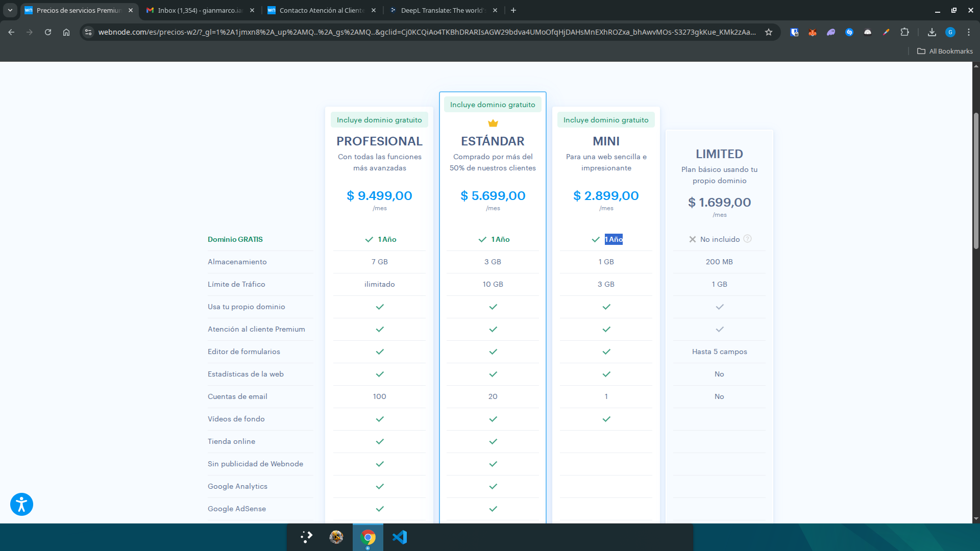Open Visual Studio Code from taskbar
The width and height of the screenshot is (980, 551).
(400, 537)
